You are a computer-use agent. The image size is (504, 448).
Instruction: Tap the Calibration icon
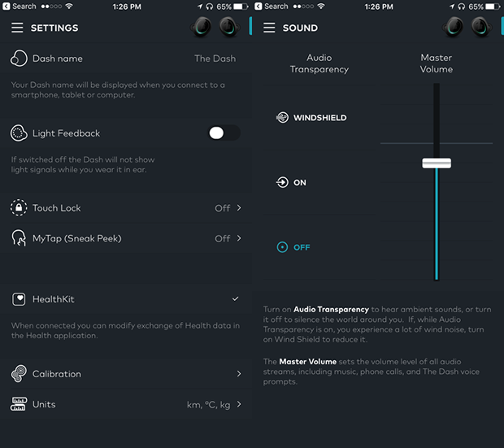coord(19,374)
